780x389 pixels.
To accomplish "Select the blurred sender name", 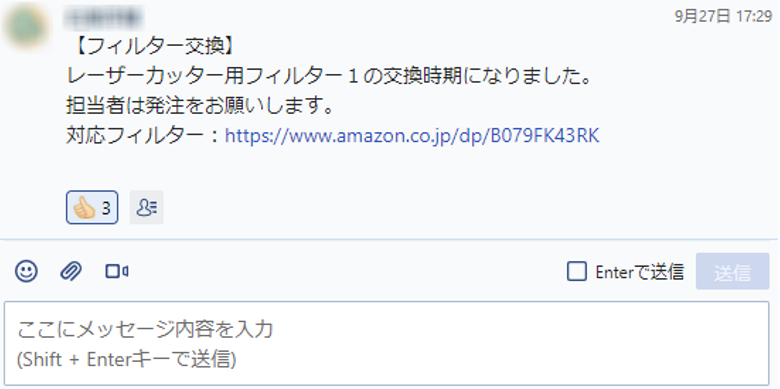I will 103,17.
